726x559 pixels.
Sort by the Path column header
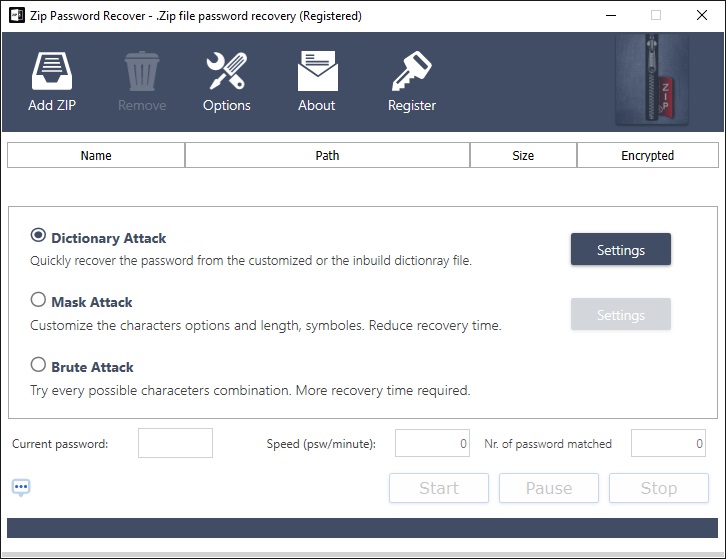click(327, 155)
